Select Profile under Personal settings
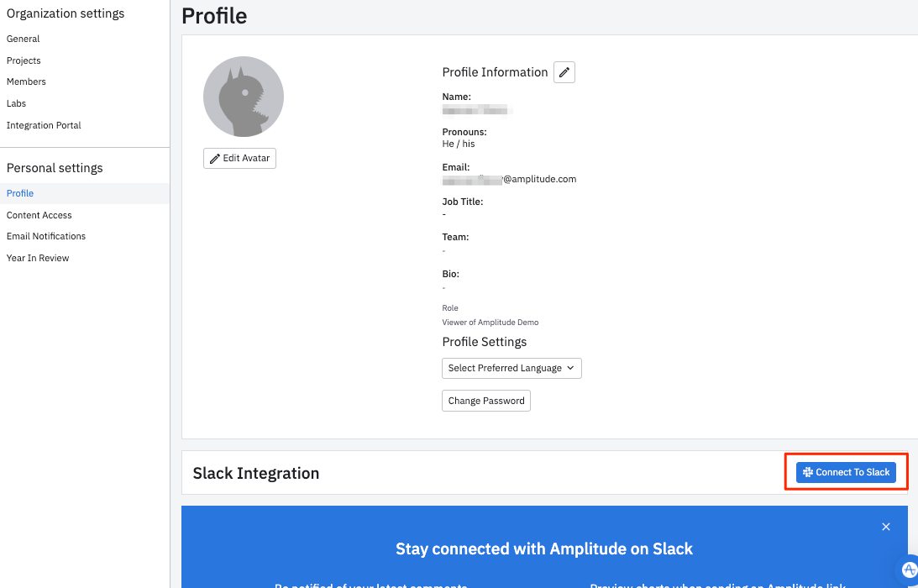 (x=19, y=193)
